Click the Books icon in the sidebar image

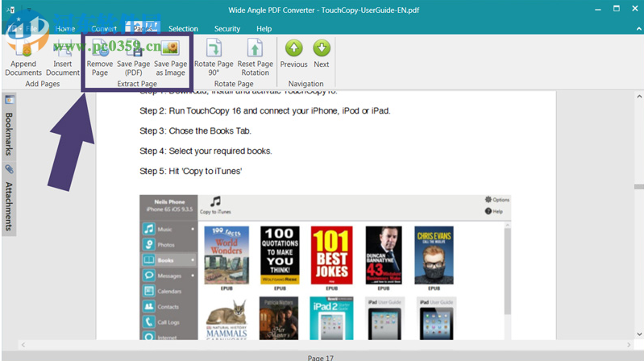[148, 260]
